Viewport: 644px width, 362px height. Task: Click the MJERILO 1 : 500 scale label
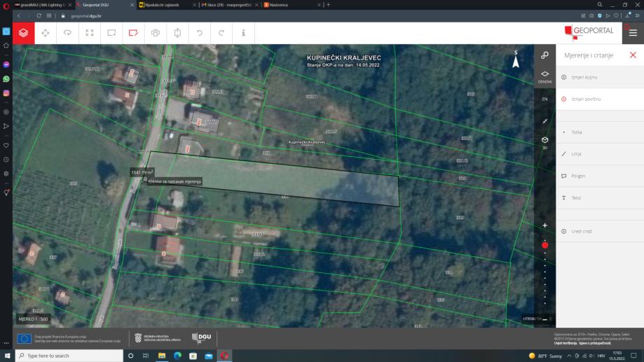tap(33, 319)
